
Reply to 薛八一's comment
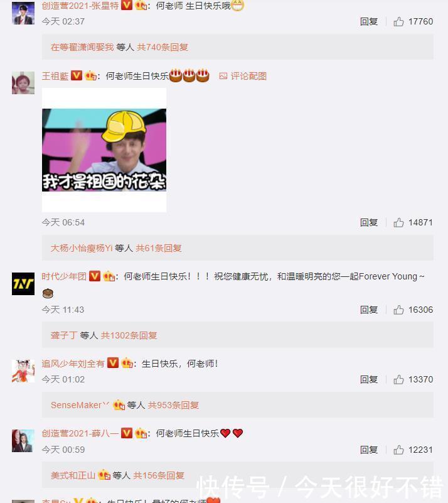click(369, 450)
